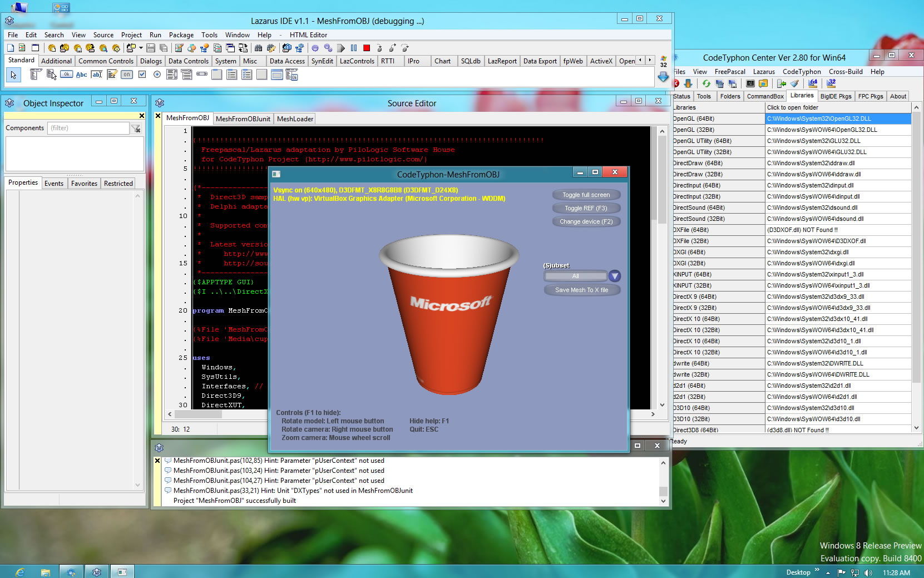
Task: Open the CommandBox tab in CodeTyphon Center
Action: [x=765, y=96]
